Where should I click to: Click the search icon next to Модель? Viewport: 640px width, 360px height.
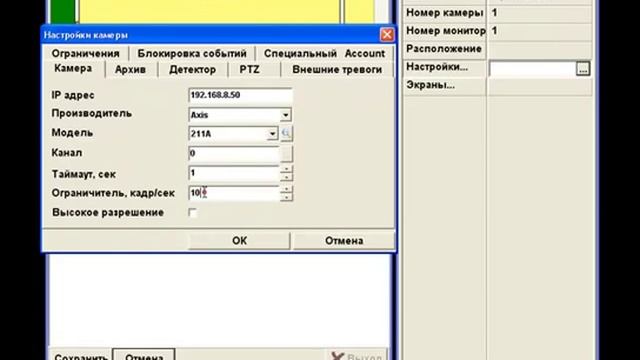pos(287,133)
